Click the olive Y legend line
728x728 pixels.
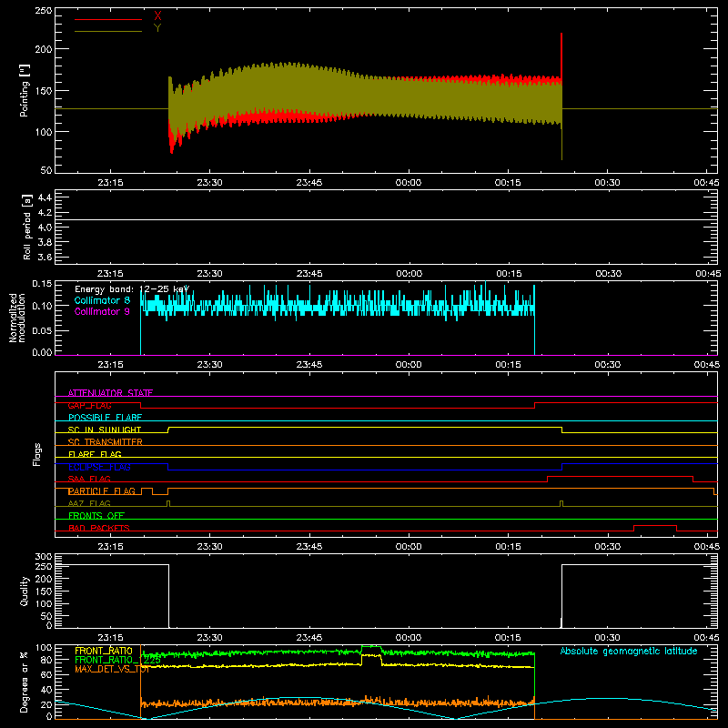click(x=108, y=31)
